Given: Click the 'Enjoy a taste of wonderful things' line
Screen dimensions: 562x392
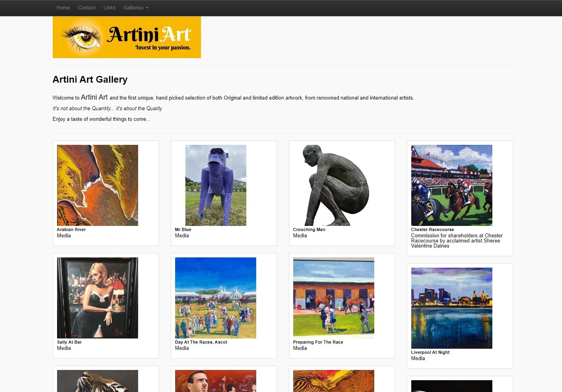Looking at the screenshot, I should [101, 119].
